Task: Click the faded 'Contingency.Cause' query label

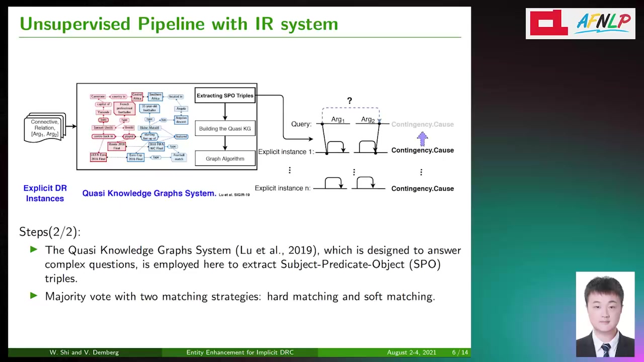Action: [x=423, y=124]
